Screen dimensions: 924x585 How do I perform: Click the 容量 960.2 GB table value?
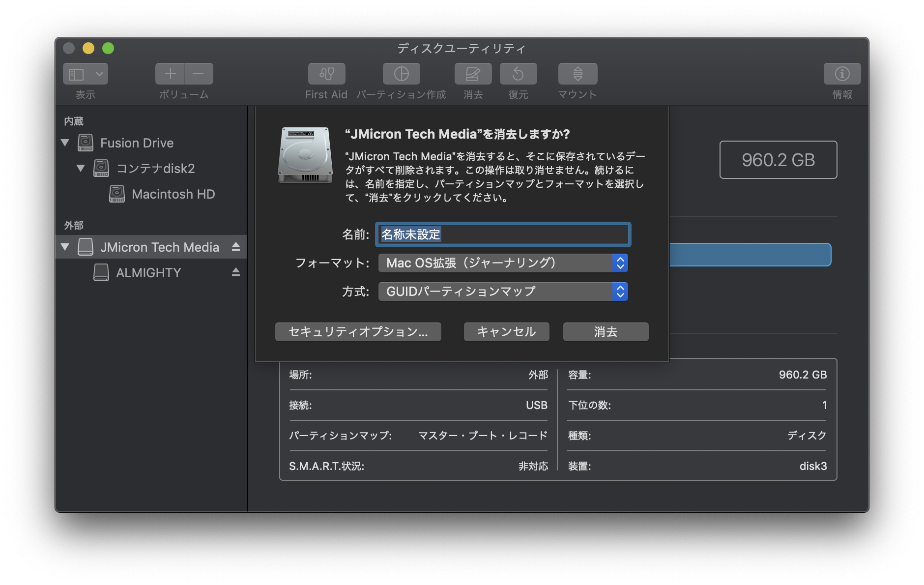tap(803, 375)
